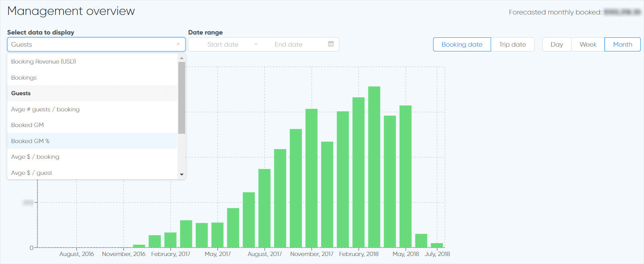Screen dimensions: 644x264
Task: Click dropdown list scroll up arrow
Action: [x=182, y=58]
